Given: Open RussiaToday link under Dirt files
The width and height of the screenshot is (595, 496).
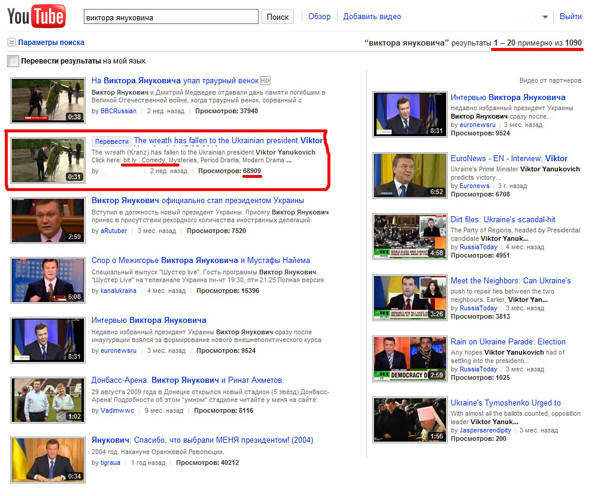Looking at the screenshot, I should click(x=478, y=247).
